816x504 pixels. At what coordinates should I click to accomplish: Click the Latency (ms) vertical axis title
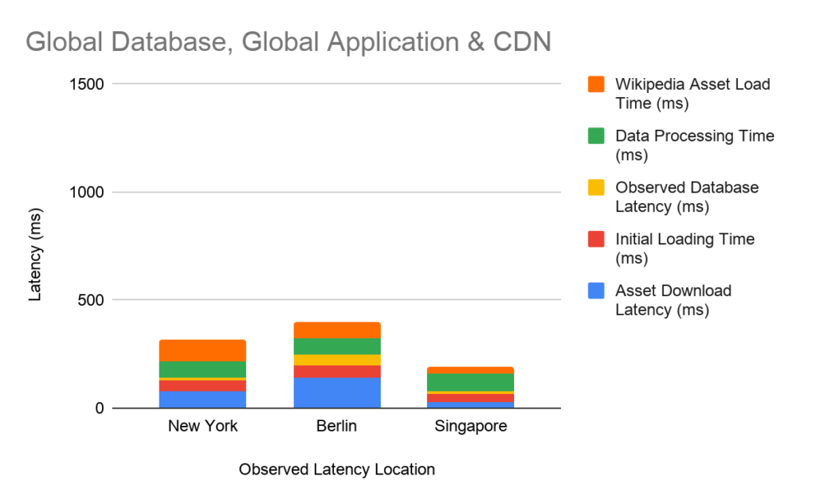point(34,254)
